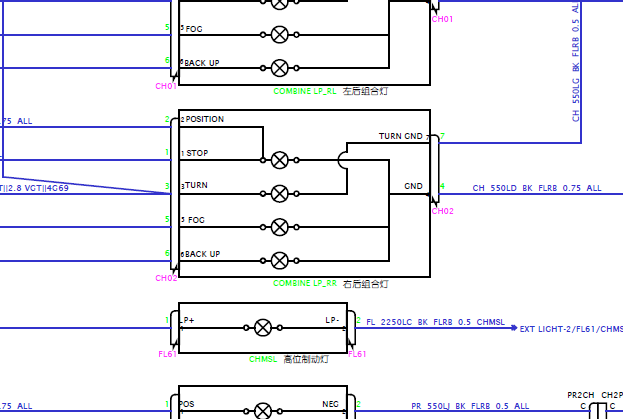Screen dimensions: 623x419
Task: Select the CHMSL lamp symbol between LP+ and LP-
Action: click(263, 328)
